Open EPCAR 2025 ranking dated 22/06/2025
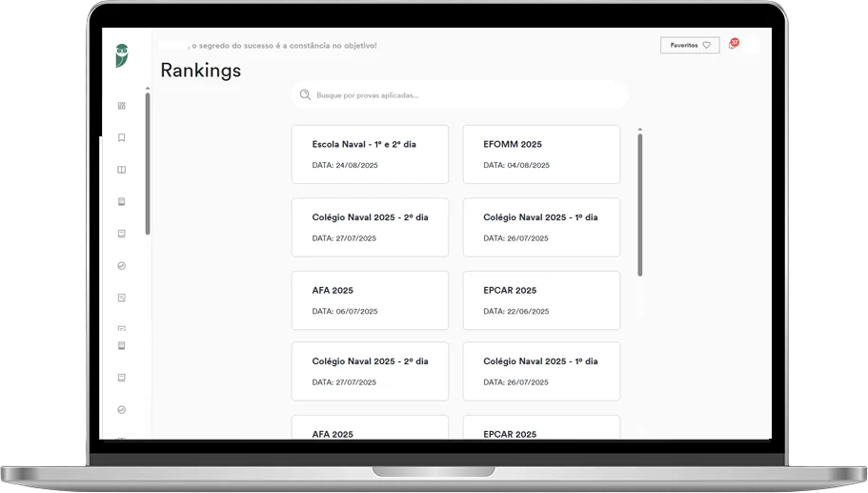The width and height of the screenshot is (868, 493). (x=540, y=300)
